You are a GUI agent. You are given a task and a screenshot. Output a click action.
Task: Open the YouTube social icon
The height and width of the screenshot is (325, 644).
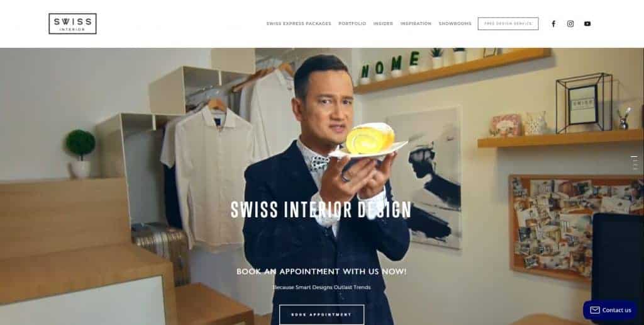(x=587, y=24)
